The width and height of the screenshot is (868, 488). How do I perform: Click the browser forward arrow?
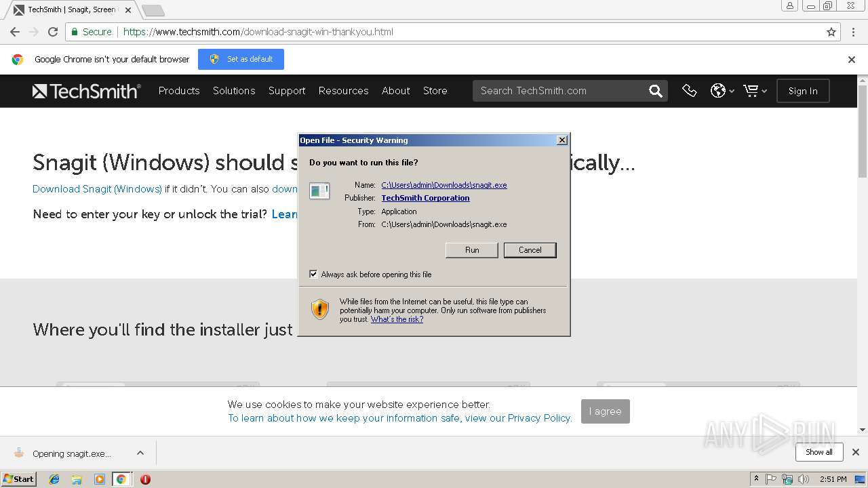point(34,32)
